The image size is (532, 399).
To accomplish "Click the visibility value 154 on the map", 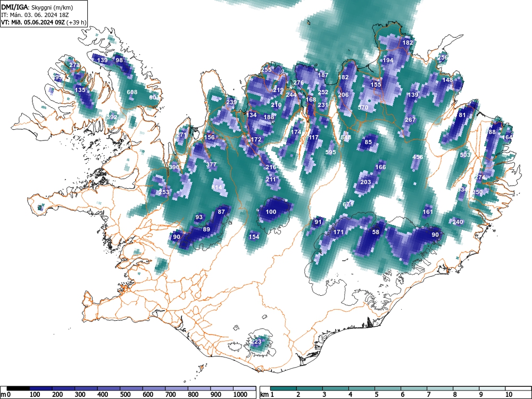I will (x=254, y=237).
